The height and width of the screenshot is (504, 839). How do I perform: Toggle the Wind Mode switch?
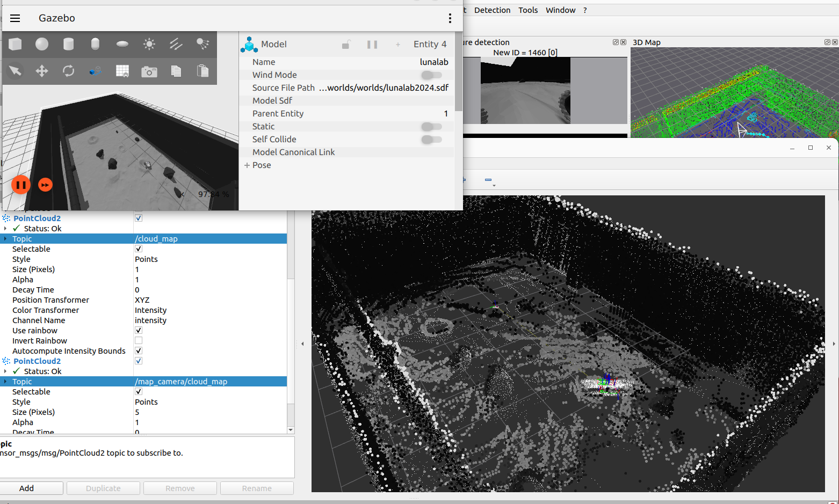point(431,75)
